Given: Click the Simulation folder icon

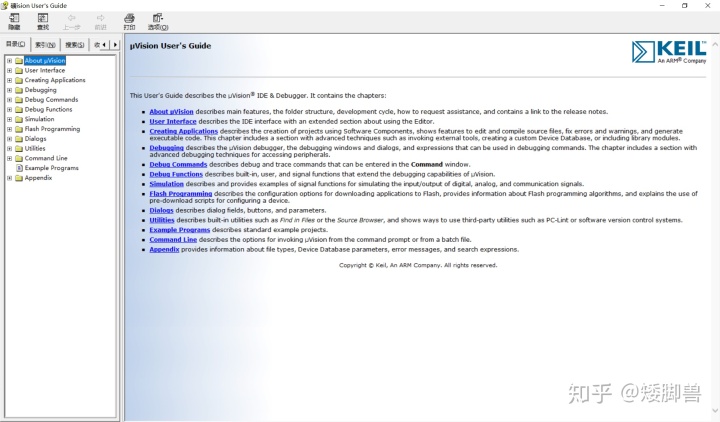Looking at the screenshot, I should pos(19,119).
